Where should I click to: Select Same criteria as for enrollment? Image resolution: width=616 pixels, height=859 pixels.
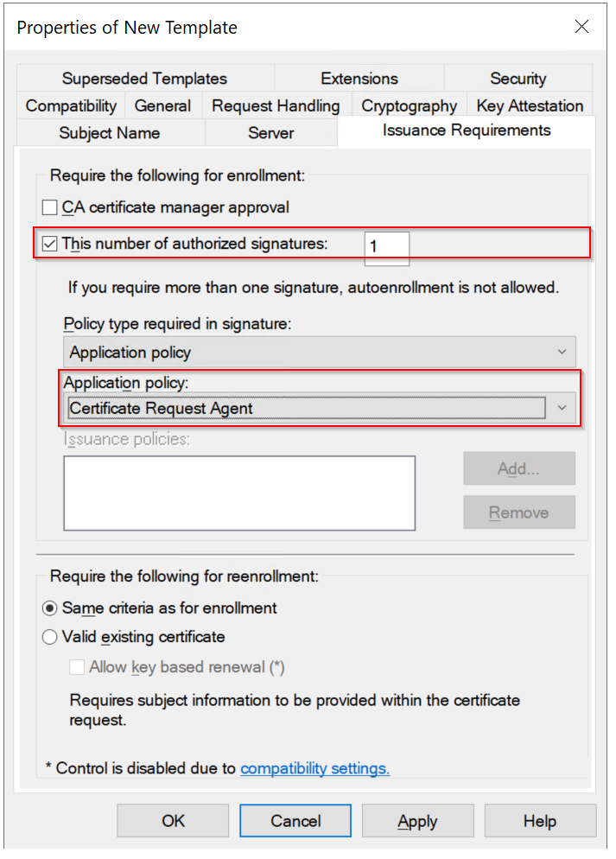[x=51, y=608]
